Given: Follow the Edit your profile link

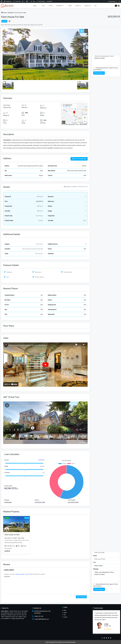Looking at the screenshot, I should (x=20, y=574).
